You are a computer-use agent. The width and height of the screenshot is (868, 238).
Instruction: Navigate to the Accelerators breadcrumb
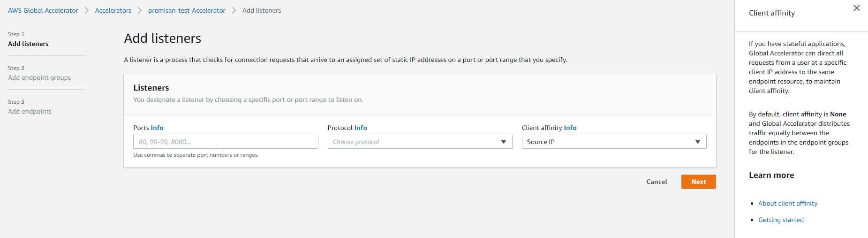113,10
